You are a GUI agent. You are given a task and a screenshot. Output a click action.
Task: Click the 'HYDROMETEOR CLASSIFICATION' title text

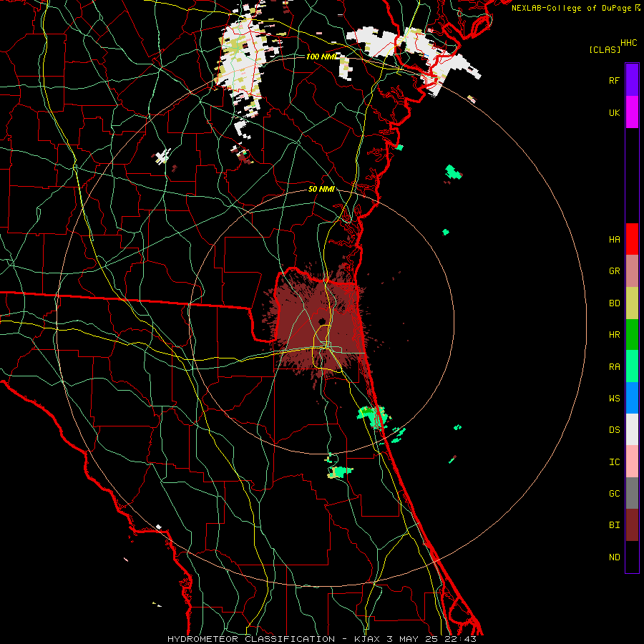(251, 639)
